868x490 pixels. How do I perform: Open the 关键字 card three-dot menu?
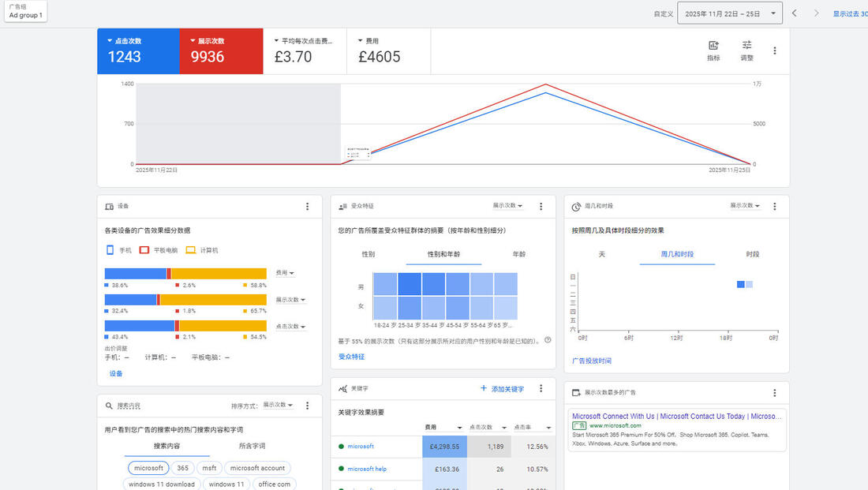tap(541, 389)
